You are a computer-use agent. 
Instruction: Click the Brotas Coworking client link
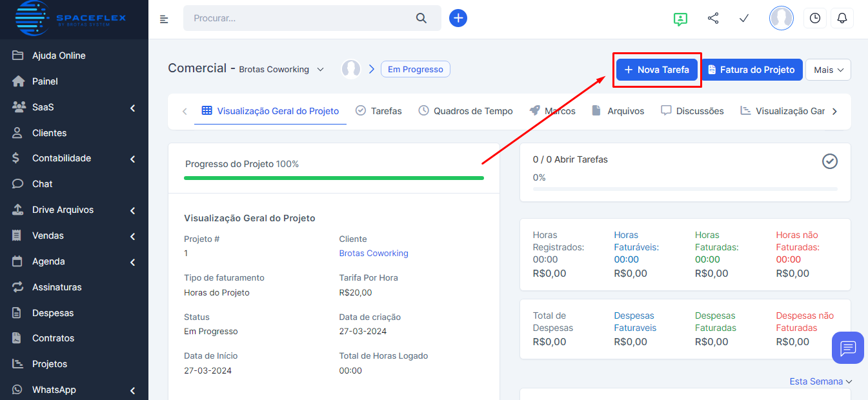pos(374,254)
